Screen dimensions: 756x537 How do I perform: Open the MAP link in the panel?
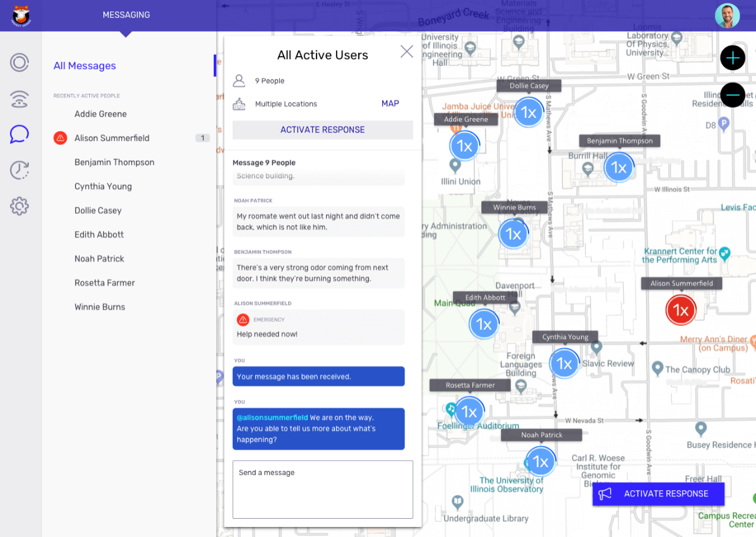390,103
